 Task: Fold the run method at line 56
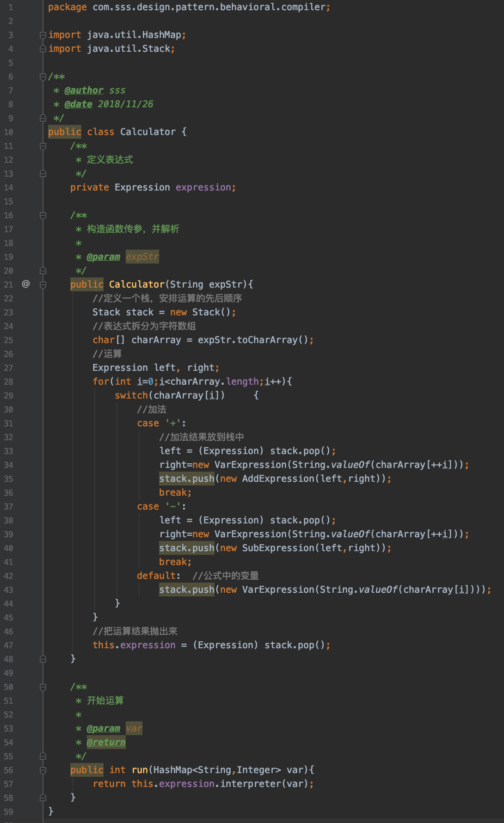(43, 770)
